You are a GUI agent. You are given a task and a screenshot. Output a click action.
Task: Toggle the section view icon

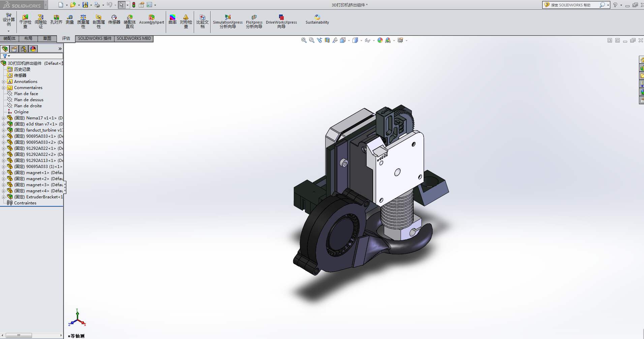coord(327,40)
